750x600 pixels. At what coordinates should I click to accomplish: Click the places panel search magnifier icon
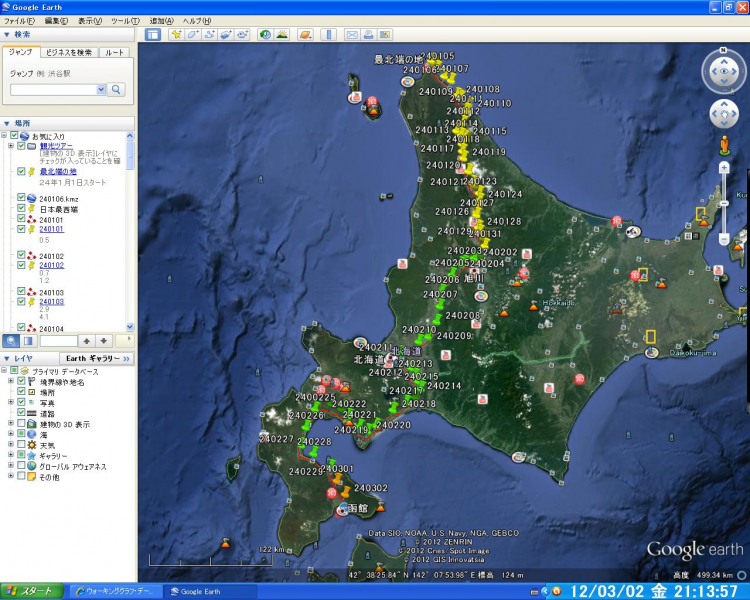pyautogui.click(x=11, y=341)
